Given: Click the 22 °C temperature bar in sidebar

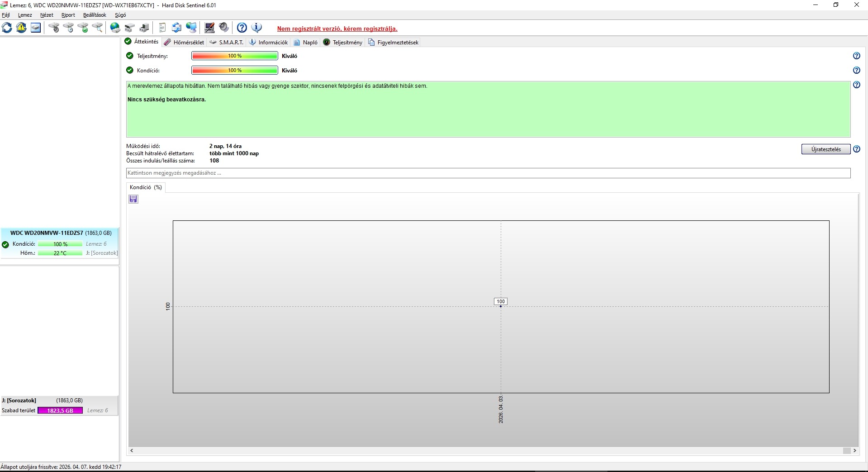Looking at the screenshot, I should (60, 253).
